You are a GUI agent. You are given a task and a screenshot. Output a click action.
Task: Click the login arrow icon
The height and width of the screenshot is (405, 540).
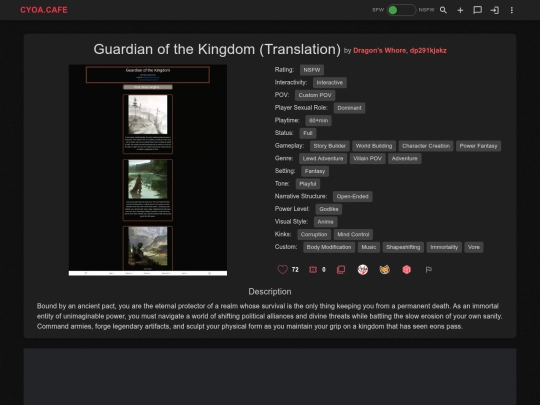[495, 10]
